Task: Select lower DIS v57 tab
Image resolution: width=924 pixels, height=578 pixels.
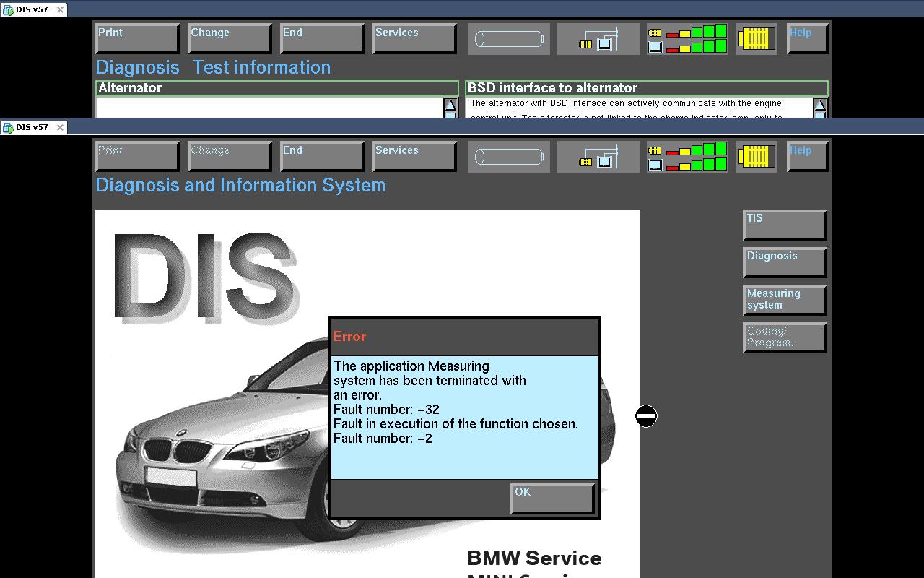Action: 32,127
